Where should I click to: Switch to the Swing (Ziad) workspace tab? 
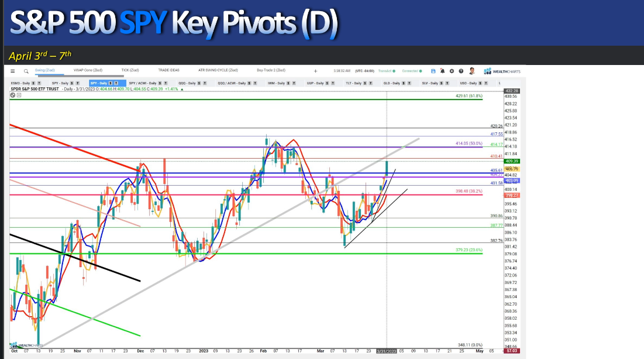[x=45, y=70]
